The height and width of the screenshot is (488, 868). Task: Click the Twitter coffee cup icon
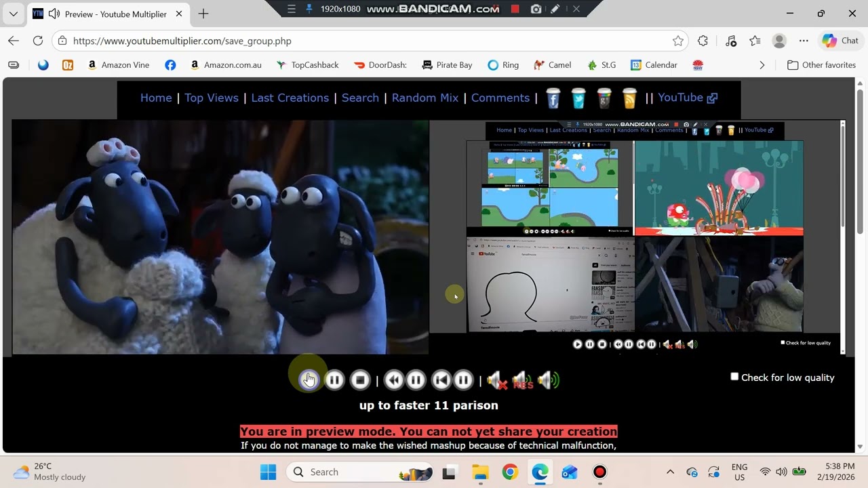point(578,98)
